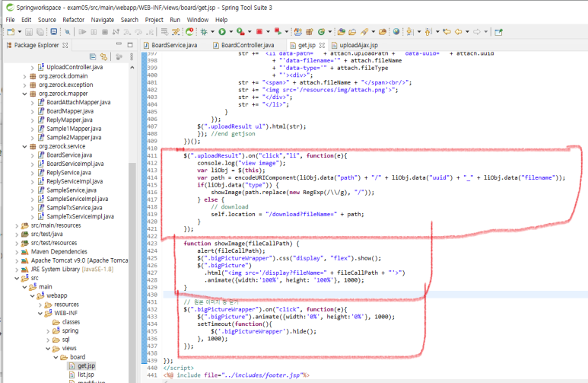The image size is (588, 383).
Task: Open the Source menu
Action: [47, 20]
